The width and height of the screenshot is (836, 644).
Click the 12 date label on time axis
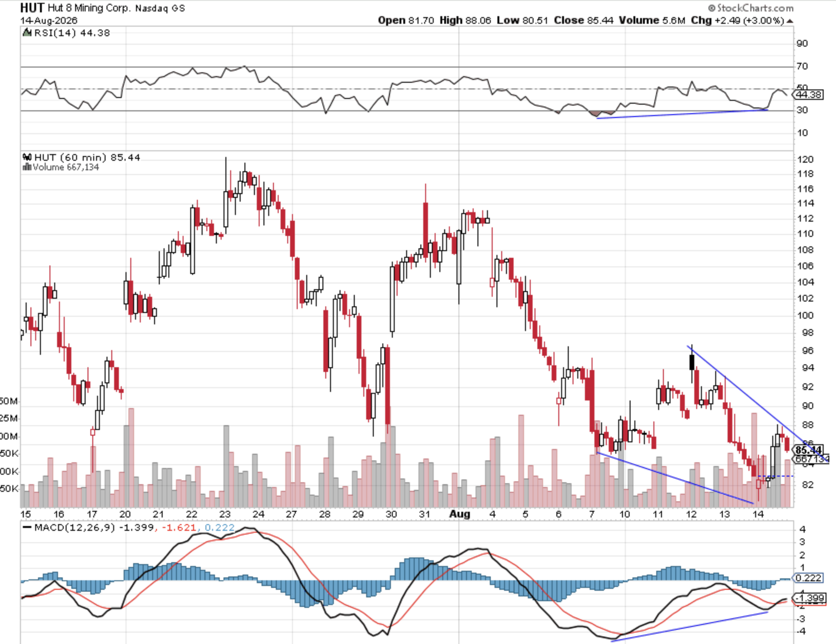691,514
